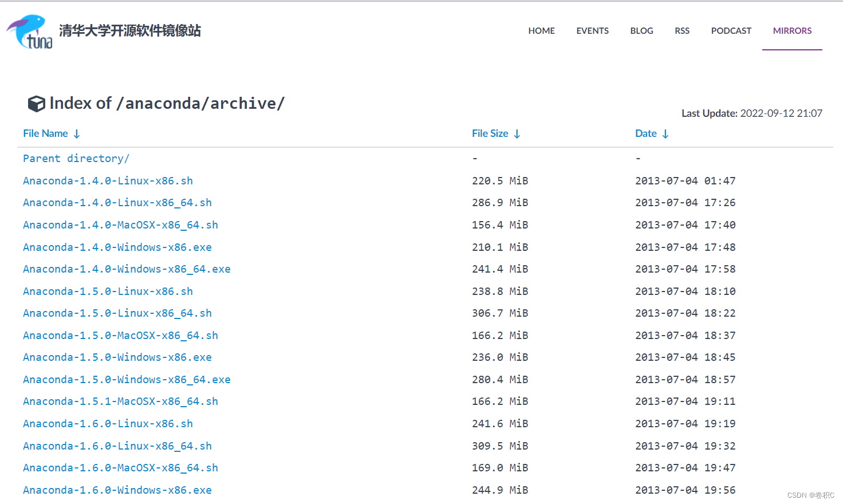This screenshot has height=504, width=843.
Task: Click the date 2013-07-04 17:26
Action: point(686,203)
